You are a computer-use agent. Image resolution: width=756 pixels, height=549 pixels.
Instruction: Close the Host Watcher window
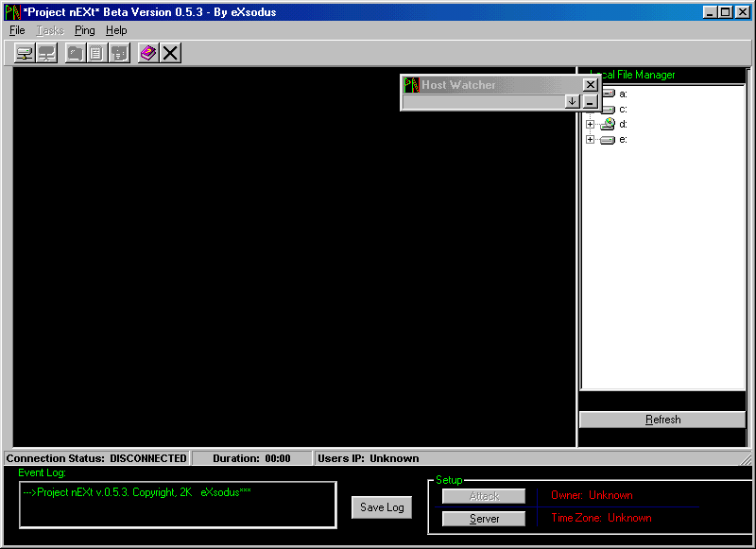tap(591, 85)
